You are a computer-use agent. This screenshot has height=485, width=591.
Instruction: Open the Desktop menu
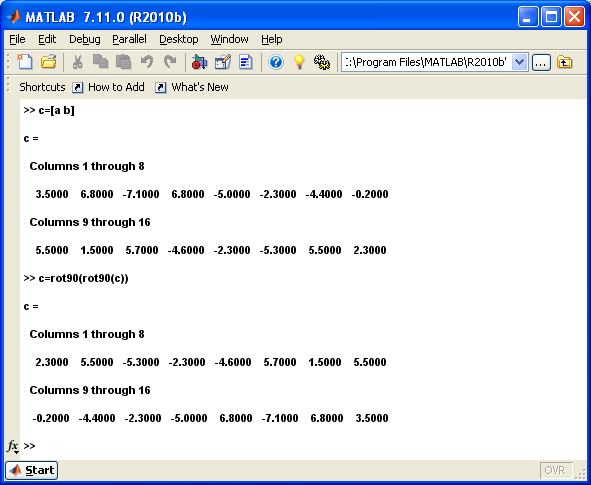[x=179, y=39]
